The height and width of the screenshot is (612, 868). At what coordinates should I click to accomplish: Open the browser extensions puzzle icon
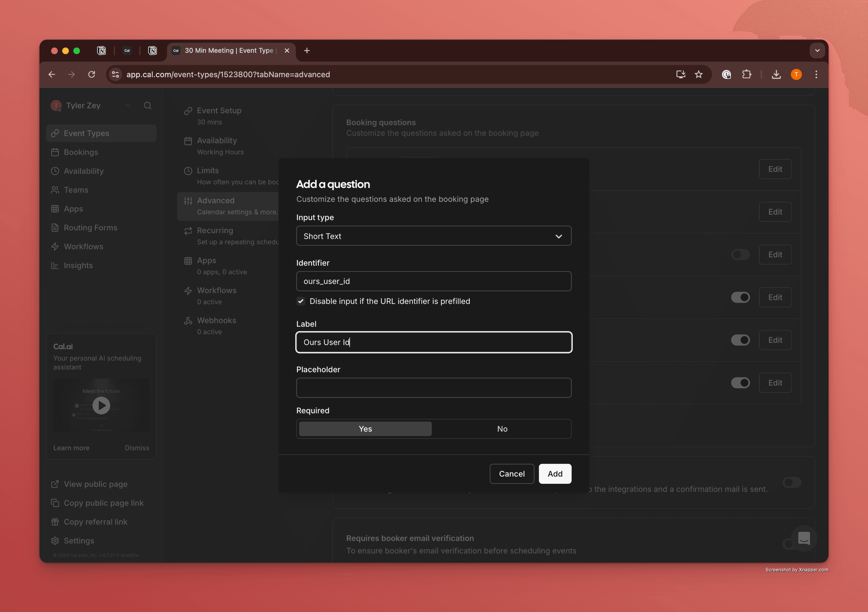(x=746, y=74)
